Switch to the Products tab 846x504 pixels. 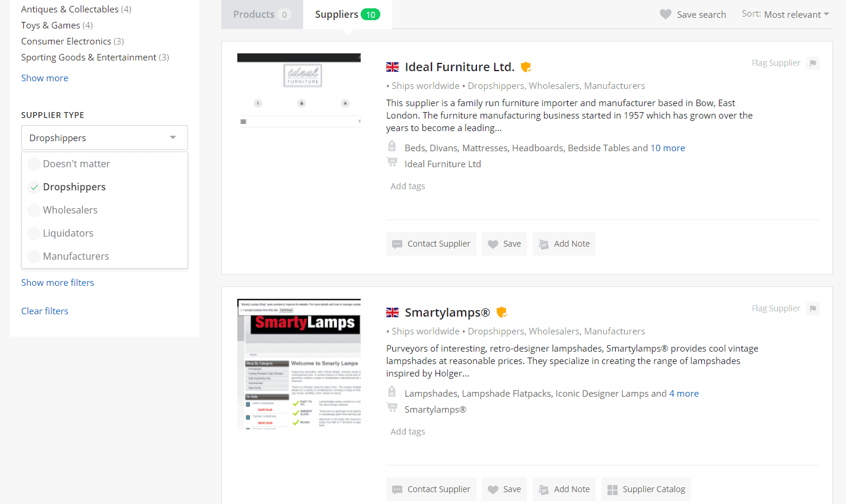pyautogui.click(x=262, y=14)
